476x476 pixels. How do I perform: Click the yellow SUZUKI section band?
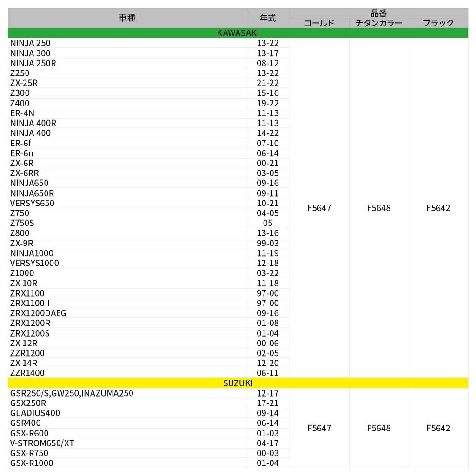238,383
